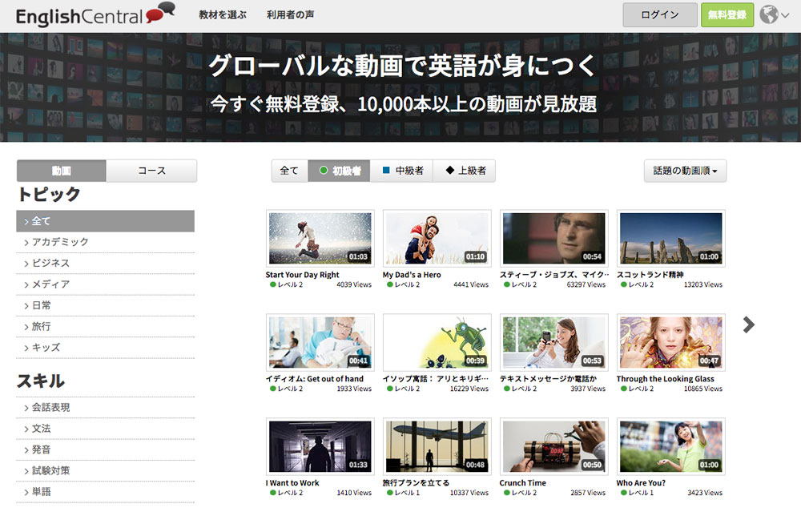Click the Who Are You? title link

tap(641, 483)
